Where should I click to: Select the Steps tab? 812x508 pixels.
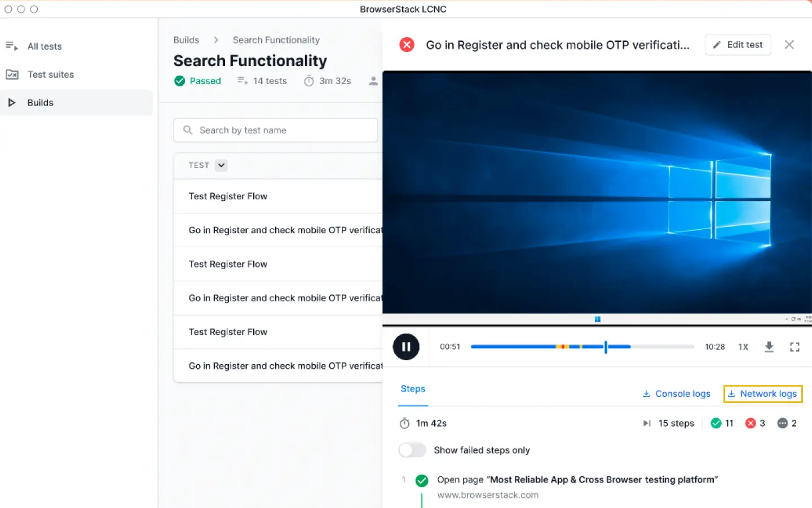[x=413, y=389]
